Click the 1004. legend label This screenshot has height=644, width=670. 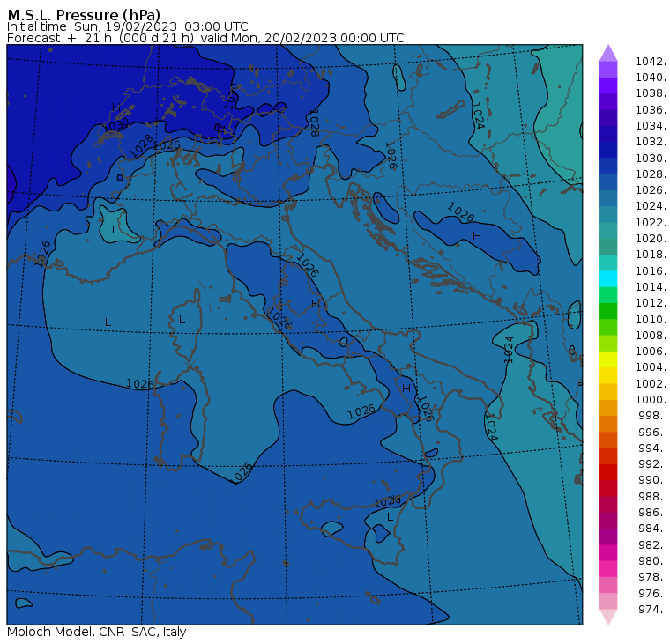point(651,367)
